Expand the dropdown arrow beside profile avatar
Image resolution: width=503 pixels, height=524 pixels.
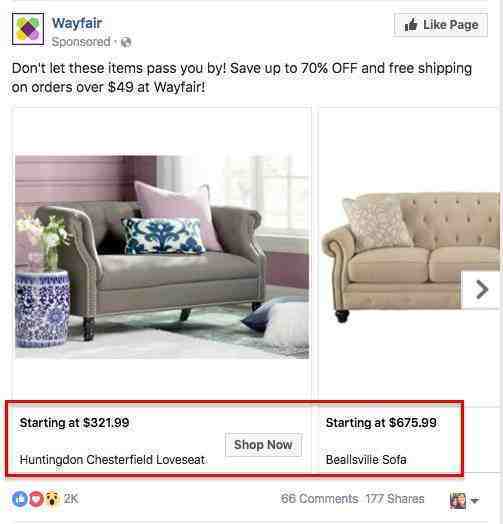(475, 501)
